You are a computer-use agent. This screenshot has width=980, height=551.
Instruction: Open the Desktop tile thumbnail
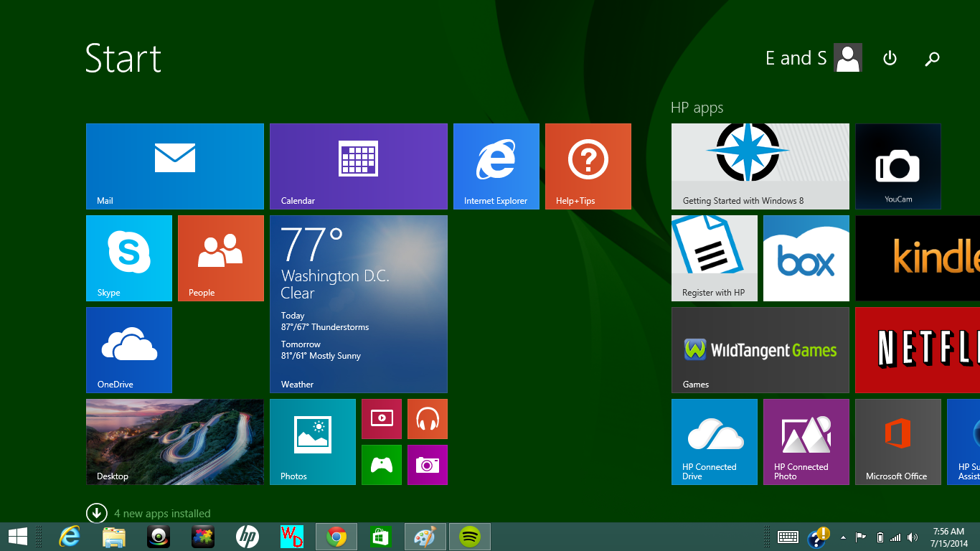click(175, 442)
